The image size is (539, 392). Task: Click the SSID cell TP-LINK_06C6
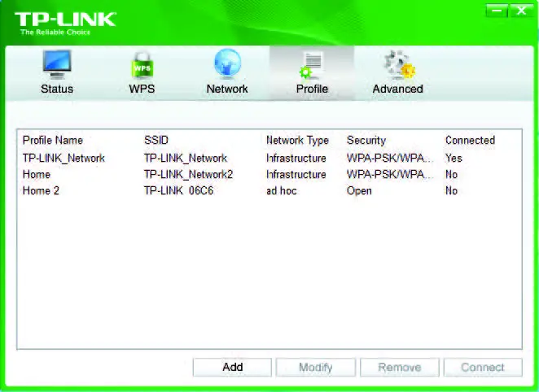tap(178, 190)
